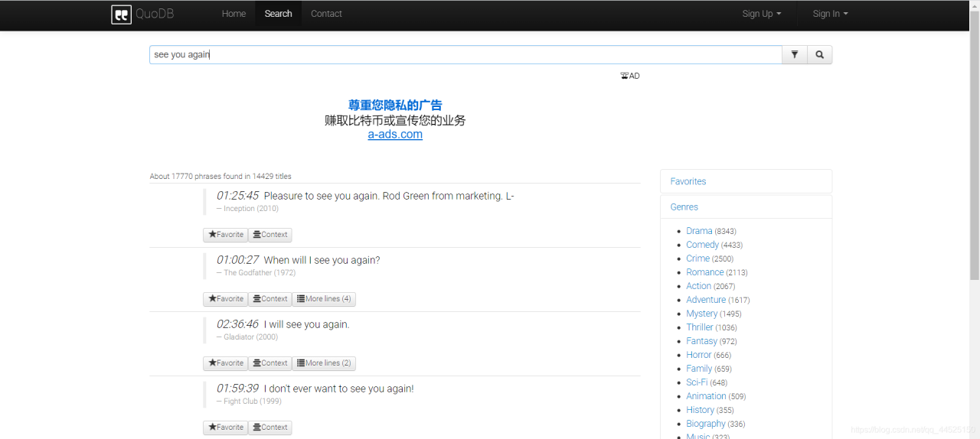980x439 pixels.
Task: Filter by Sci-Fi genre
Action: pos(697,382)
